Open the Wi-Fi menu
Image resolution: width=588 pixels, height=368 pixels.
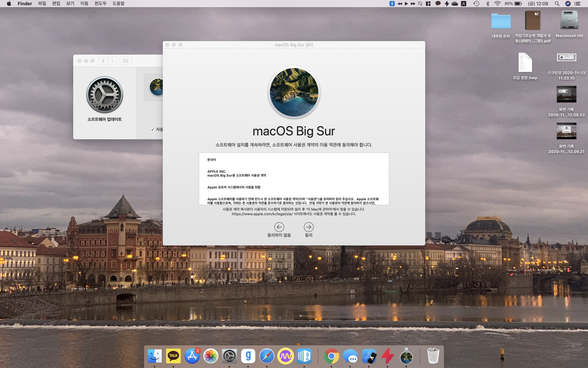point(498,3)
